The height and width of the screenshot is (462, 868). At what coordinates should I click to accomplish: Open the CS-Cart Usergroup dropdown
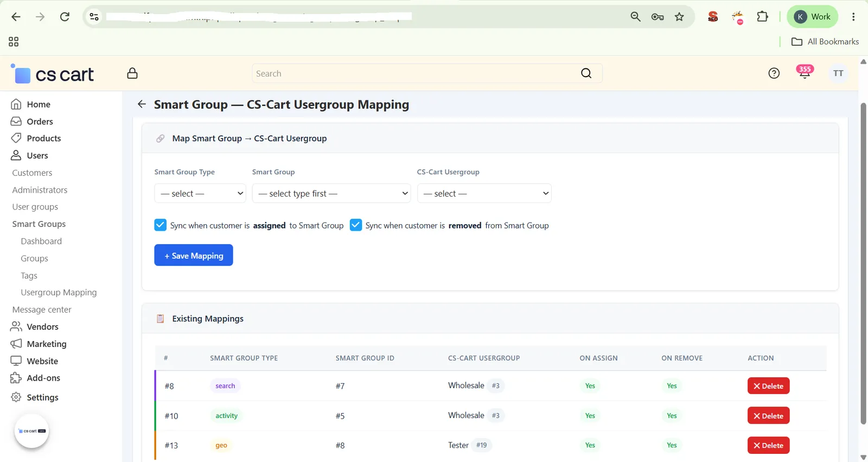(x=484, y=193)
